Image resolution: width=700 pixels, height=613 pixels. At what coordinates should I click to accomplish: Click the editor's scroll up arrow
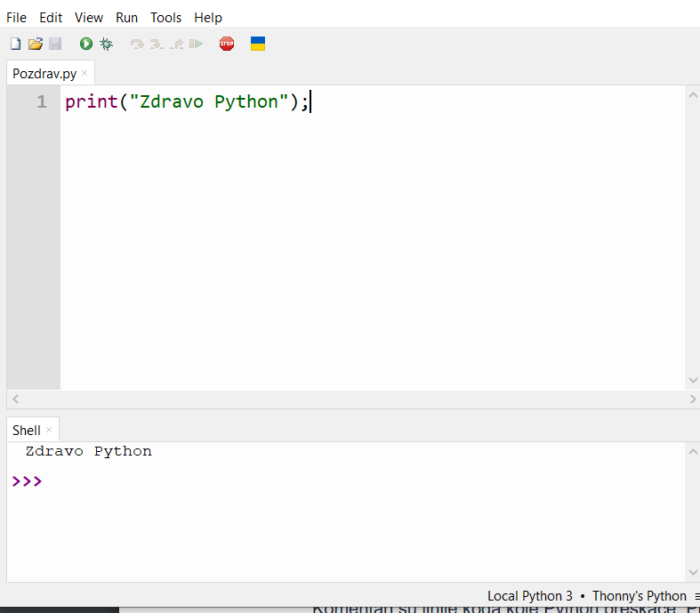point(693,95)
